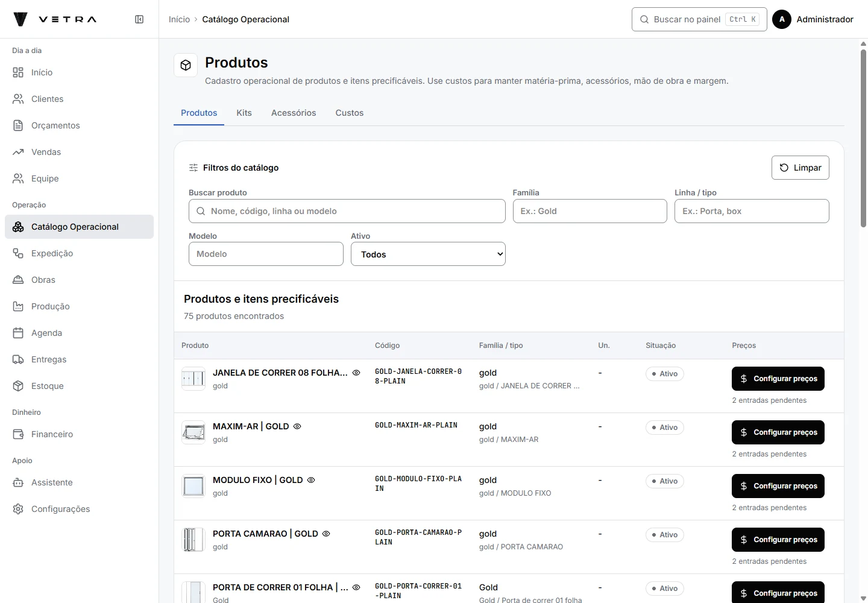The image size is (868, 603).
Task: Open Início in the sidebar
Action: [79, 72]
